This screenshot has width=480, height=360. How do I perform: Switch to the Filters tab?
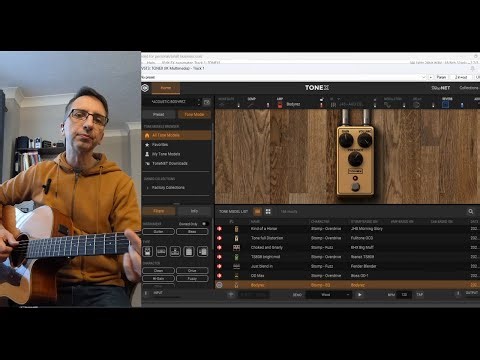click(x=159, y=211)
